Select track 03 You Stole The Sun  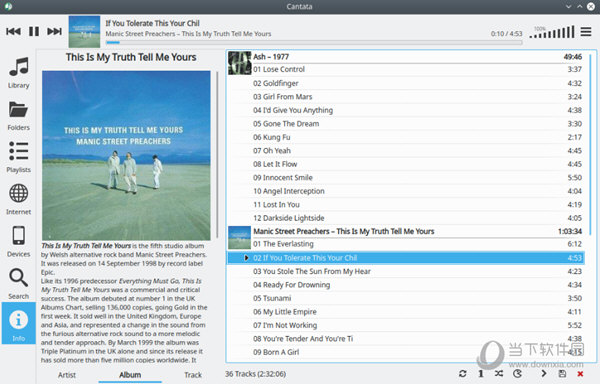click(406, 271)
